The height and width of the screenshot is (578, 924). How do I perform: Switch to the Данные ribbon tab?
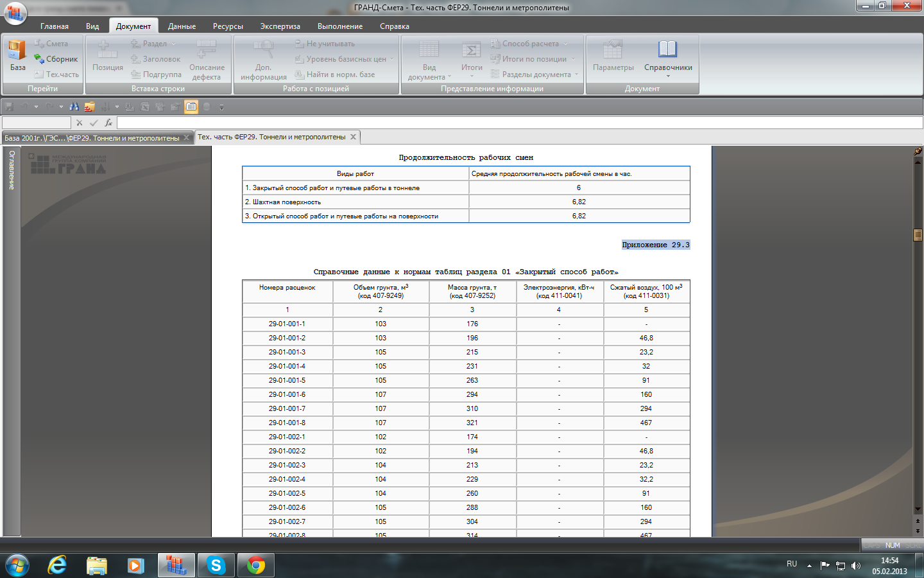(x=182, y=26)
